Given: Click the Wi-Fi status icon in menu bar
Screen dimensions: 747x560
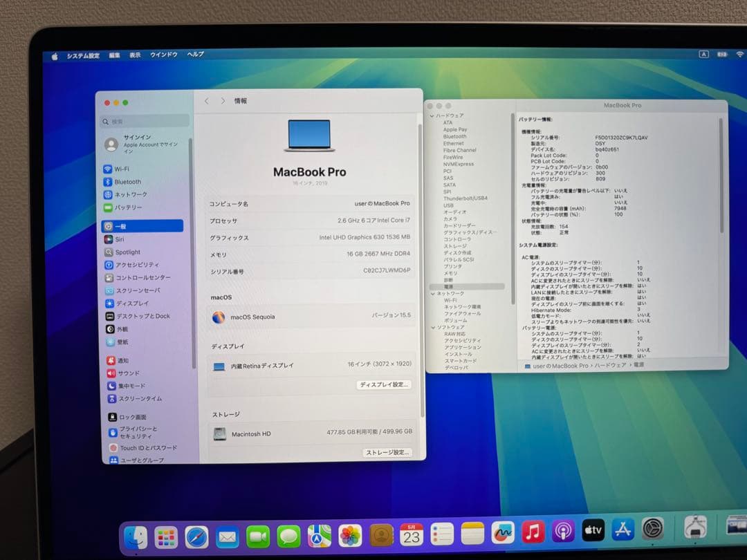Looking at the screenshot, I should pos(740,55).
